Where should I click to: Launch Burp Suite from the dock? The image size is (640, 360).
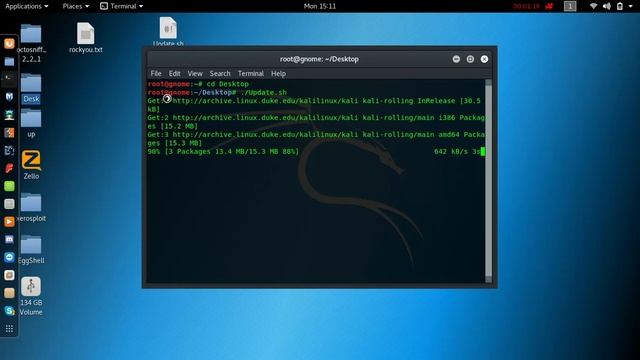point(9,133)
